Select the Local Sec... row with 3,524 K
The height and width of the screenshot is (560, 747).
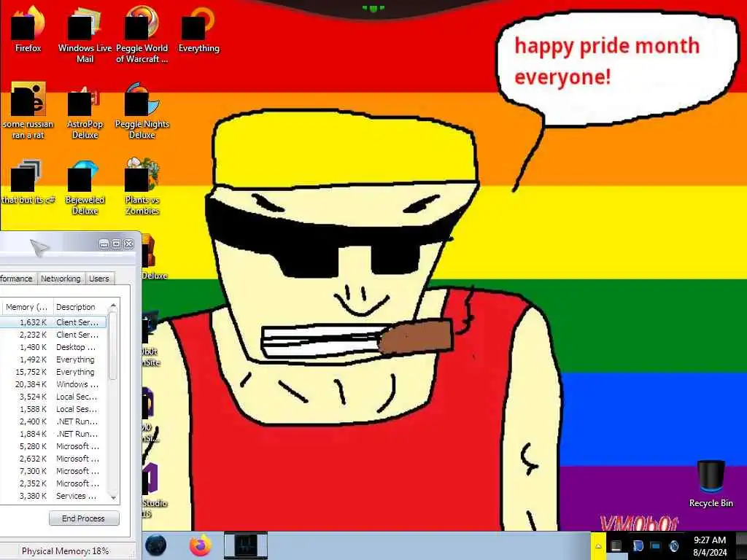click(x=53, y=397)
